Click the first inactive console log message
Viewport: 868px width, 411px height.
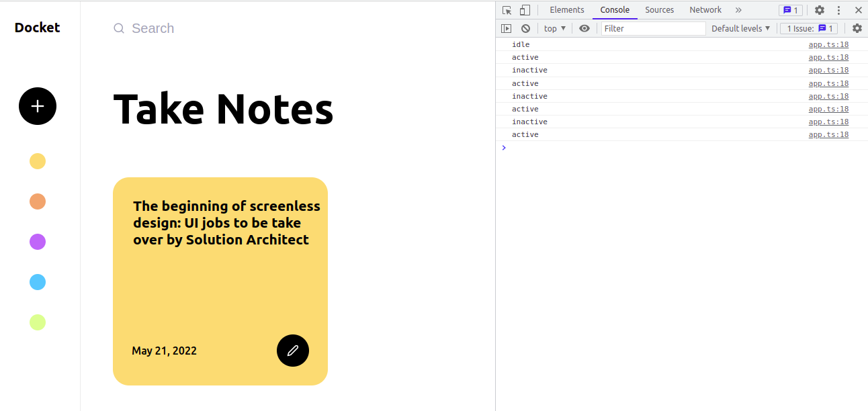pyautogui.click(x=529, y=70)
